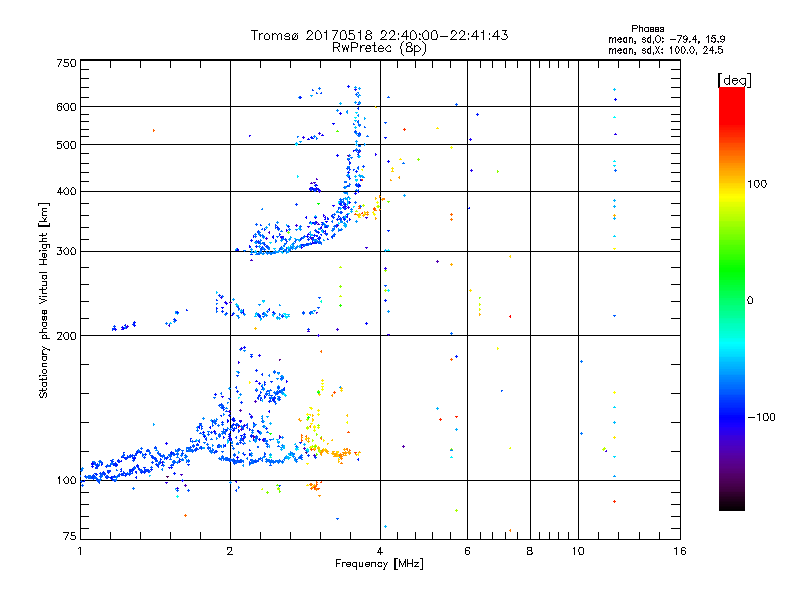Click the x-axis tick label '6'
This screenshot has height=600, width=800.
(x=467, y=551)
